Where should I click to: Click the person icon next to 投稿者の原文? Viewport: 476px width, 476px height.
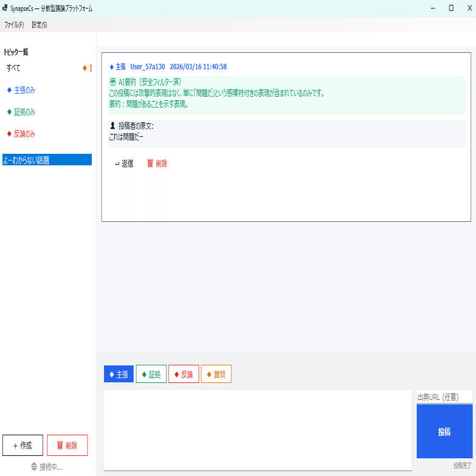112,125
